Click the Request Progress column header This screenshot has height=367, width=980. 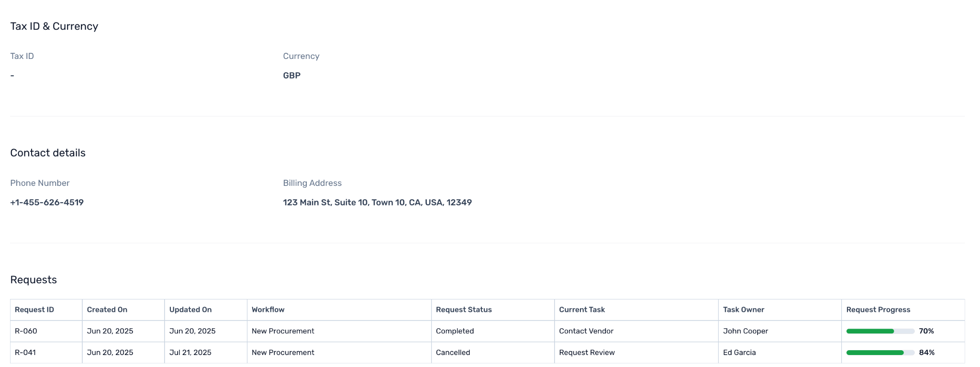pos(903,310)
